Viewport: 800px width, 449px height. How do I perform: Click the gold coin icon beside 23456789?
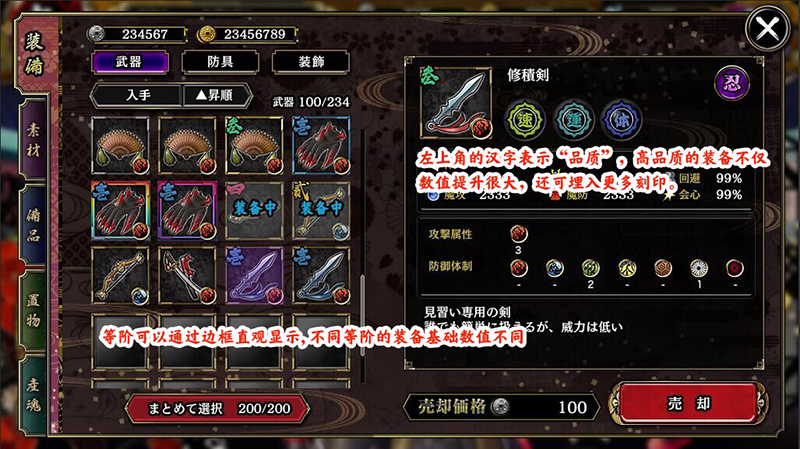click(x=207, y=34)
